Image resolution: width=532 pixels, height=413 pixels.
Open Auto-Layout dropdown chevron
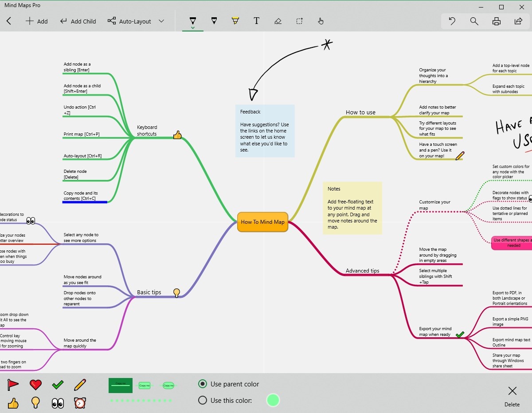tap(161, 21)
